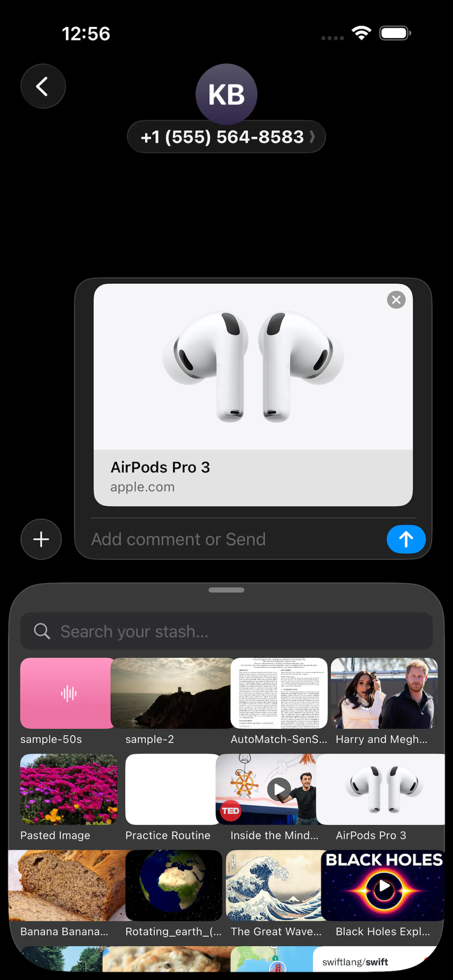Pull the stash panel grabber handle
This screenshot has width=453, height=980.
226,590
